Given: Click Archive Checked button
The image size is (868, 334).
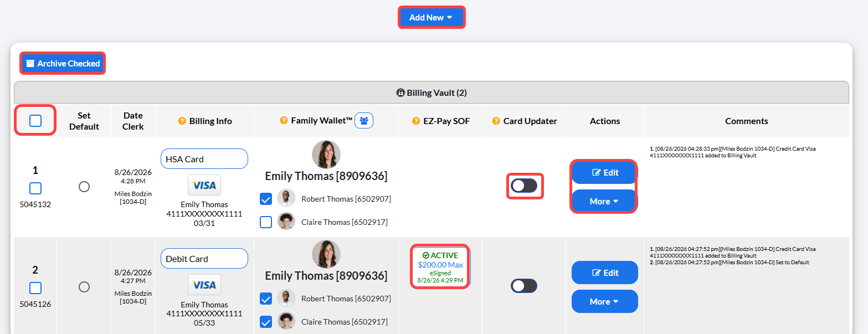Looking at the screenshot, I should [63, 63].
